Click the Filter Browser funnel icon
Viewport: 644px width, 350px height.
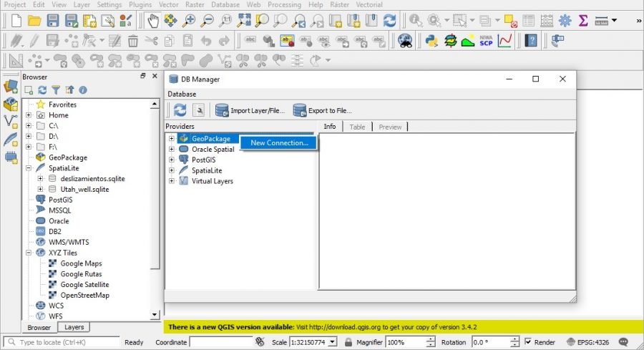tap(56, 90)
